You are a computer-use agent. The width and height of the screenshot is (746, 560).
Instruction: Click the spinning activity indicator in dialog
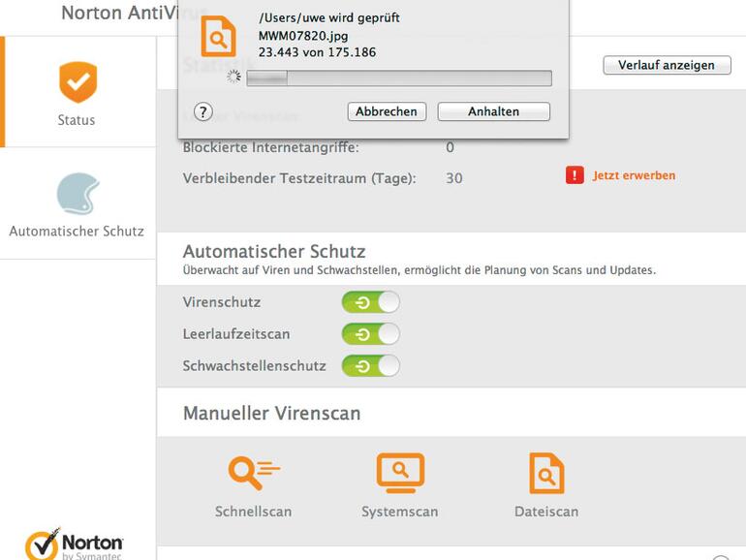point(233,77)
